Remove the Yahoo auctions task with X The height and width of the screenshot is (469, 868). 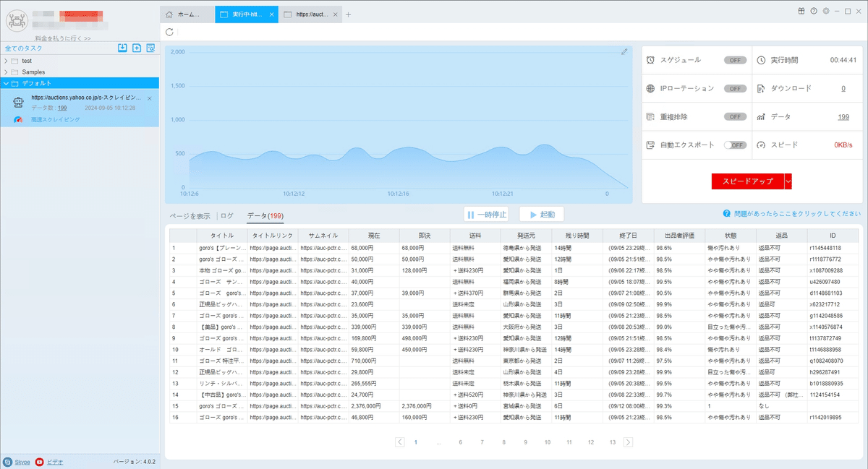pyautogui.click(x=149, y=98)
